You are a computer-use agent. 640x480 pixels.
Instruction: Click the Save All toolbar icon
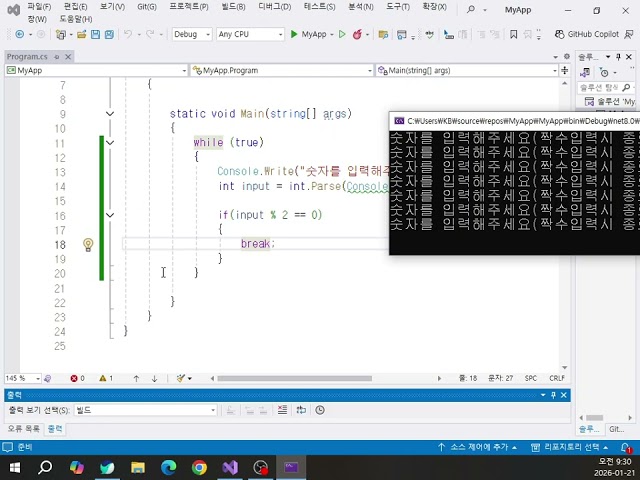pyautogui.click(x=108, y=34)
